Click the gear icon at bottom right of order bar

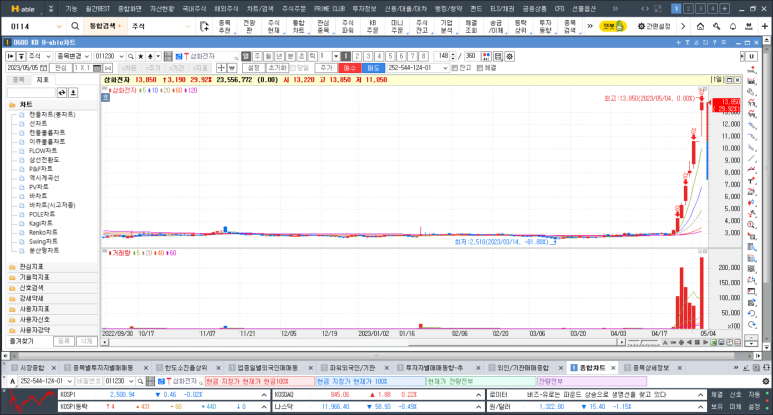point(765,381)
